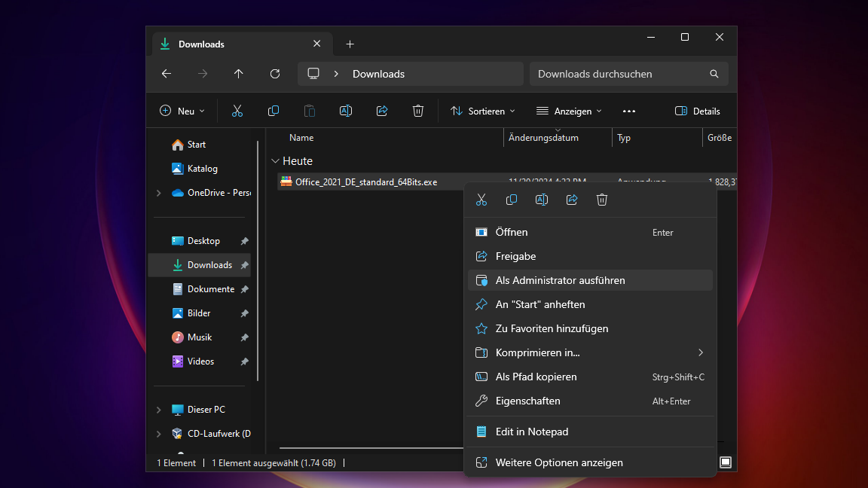Open the Anzeigen dropdown menu

coord(569,111)
